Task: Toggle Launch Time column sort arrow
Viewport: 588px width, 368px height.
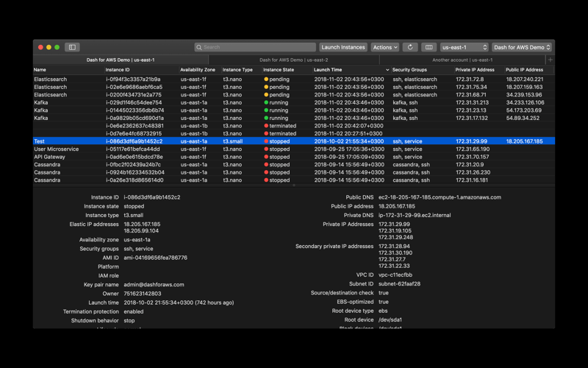Action: pyautogui.click(x=387, y=70)
